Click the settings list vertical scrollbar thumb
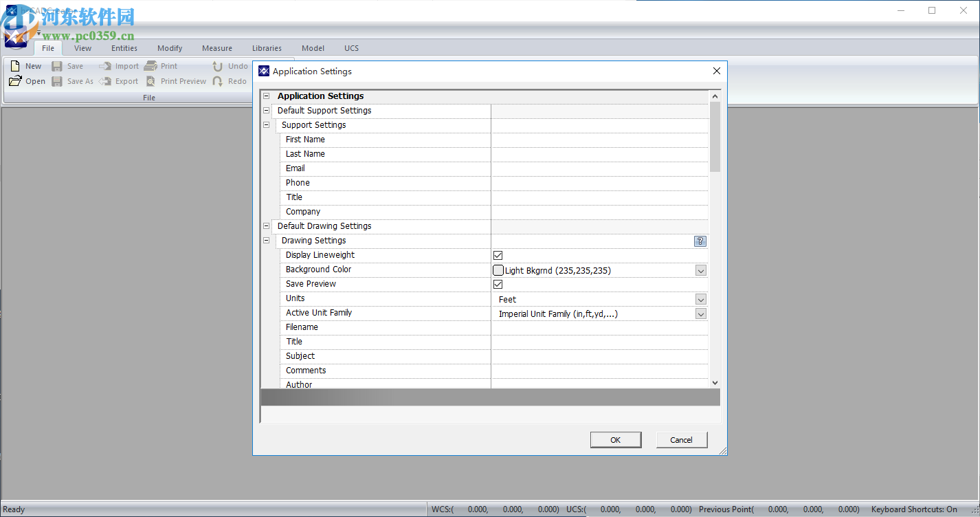Image resolution: width=980 pixels, height=517 pixels. [x=715, y=137]
